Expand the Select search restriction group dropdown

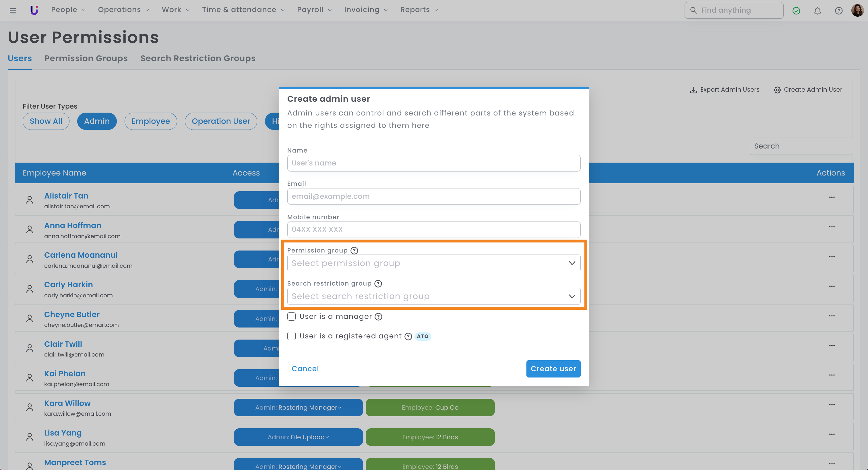pyautogui.click(x=433, y=296)
